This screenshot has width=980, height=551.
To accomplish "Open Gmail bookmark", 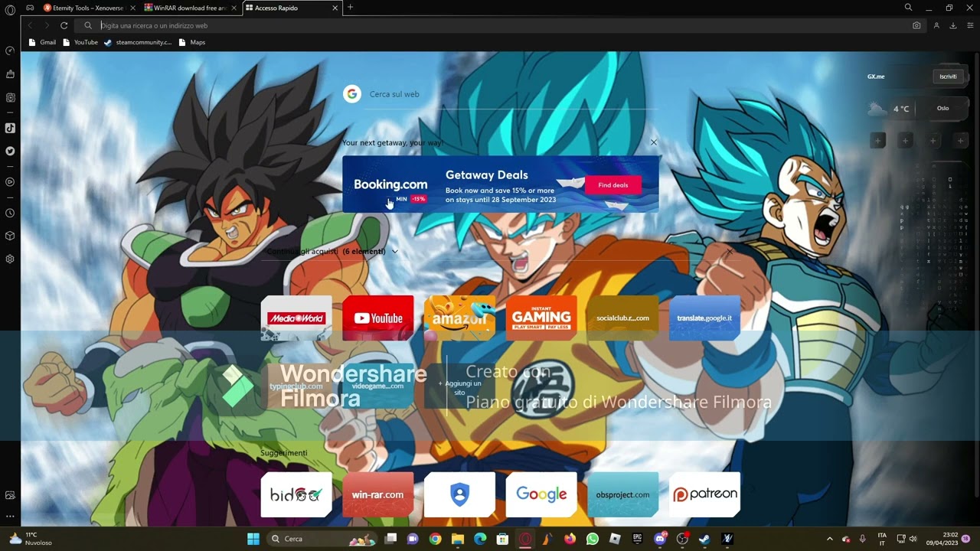I will [x=42, y=42].
